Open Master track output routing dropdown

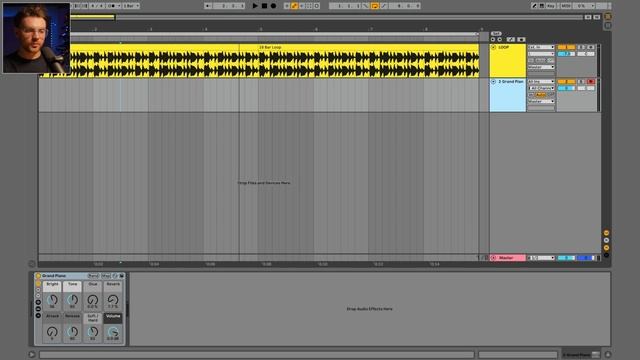click(541, 258)
